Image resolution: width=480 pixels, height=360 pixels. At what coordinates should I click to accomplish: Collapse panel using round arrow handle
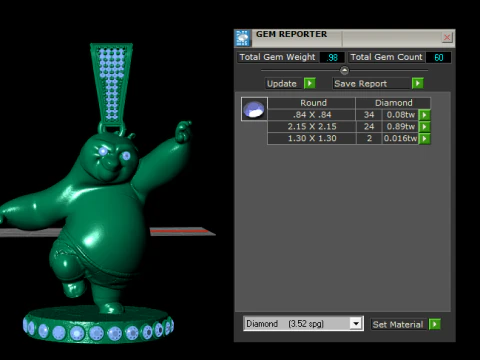click(x=344, y=70)
